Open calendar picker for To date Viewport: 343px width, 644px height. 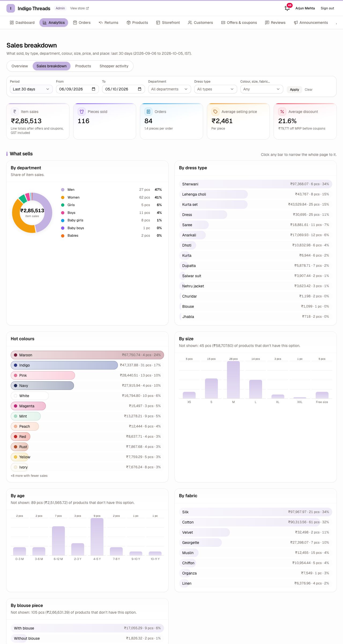(x=140, y=89)
